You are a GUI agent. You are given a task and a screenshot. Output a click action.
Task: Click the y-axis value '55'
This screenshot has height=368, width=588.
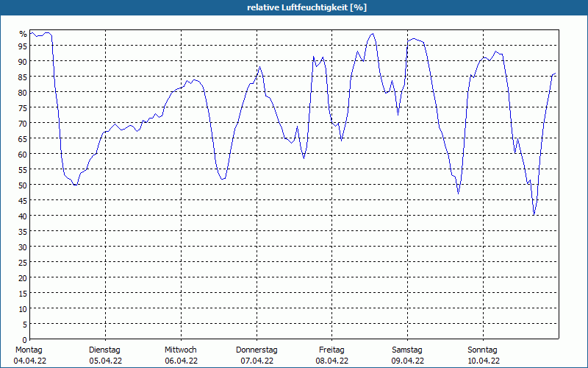(24, 170)
